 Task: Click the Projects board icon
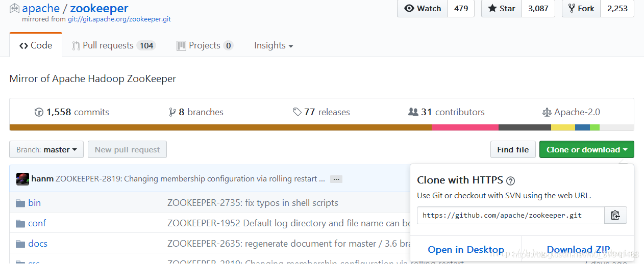(181, 45)
